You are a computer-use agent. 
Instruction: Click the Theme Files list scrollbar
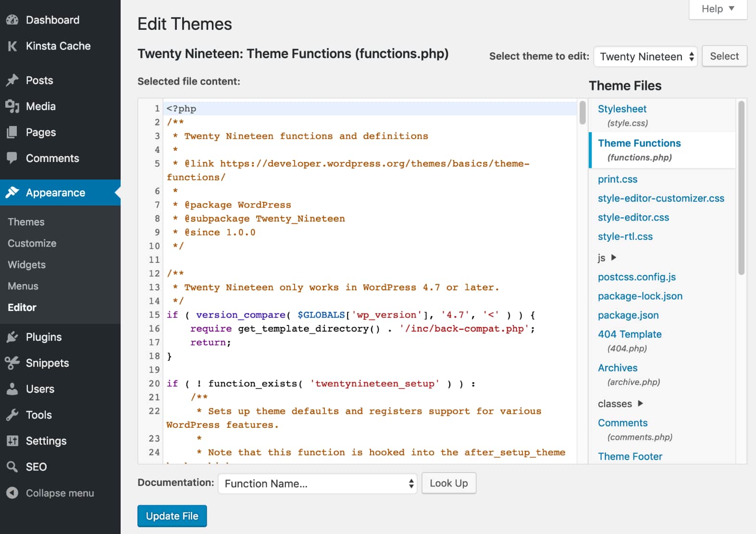coord(741,187)
